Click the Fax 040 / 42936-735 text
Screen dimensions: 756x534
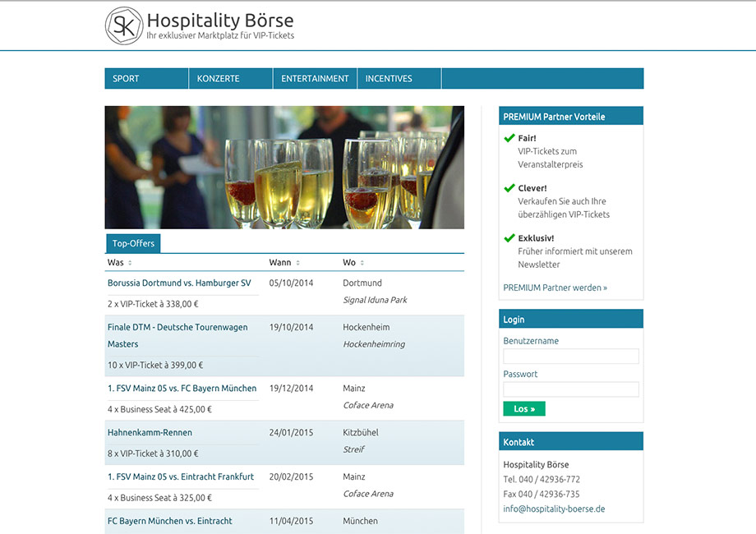coord(542,494)
